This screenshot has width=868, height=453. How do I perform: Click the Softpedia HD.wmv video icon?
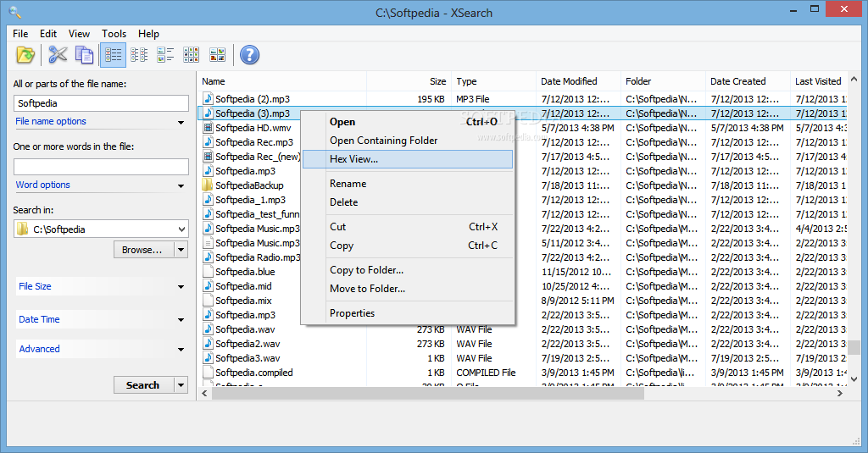[x=209, y=128]
